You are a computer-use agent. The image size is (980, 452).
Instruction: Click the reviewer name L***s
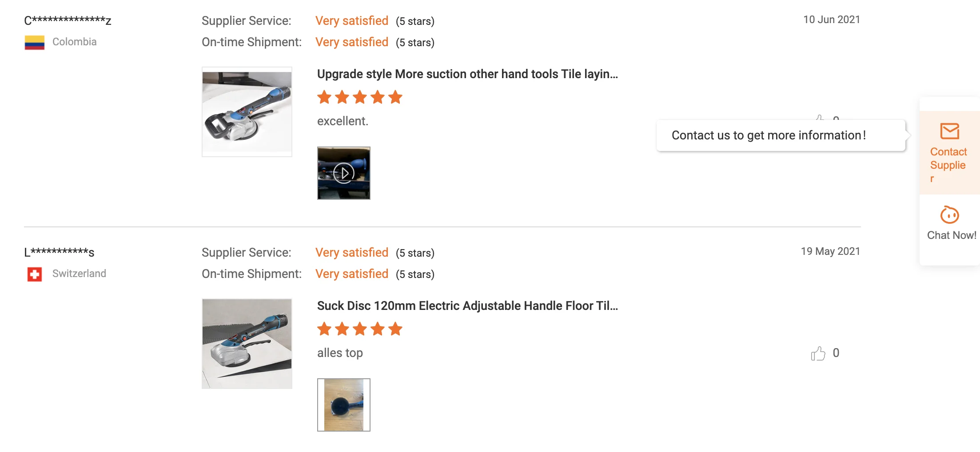point(59,252)
